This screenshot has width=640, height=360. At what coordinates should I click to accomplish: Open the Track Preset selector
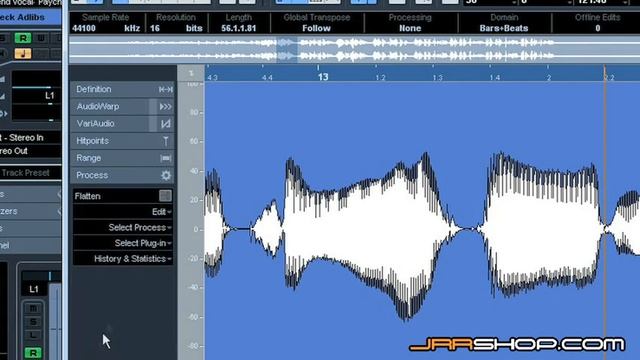[x=31, y=173]
